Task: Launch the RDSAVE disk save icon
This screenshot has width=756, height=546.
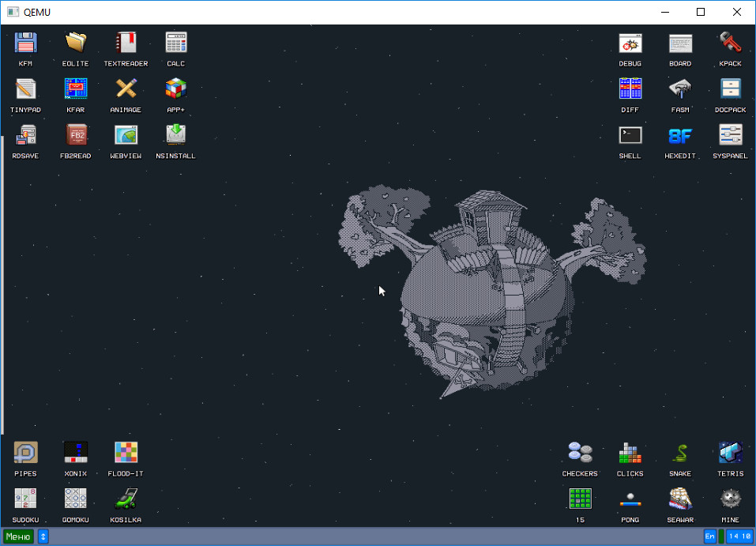Action: [x=25, y=135]
